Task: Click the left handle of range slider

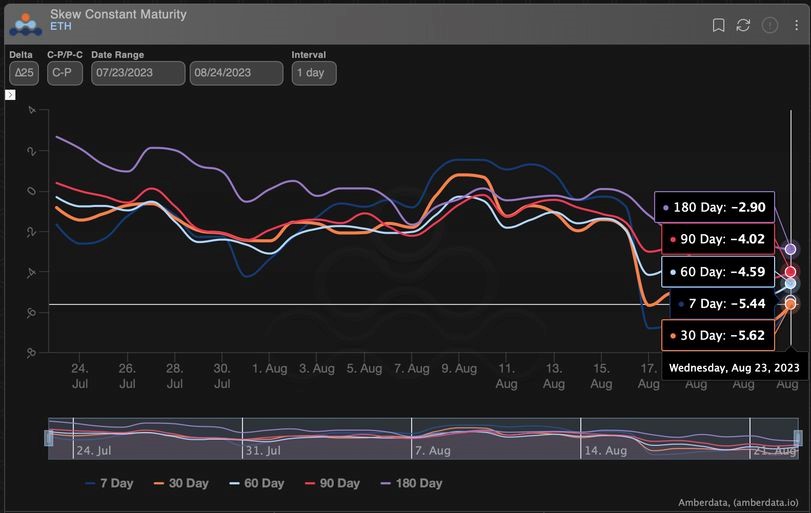Action: coord(48,438)
